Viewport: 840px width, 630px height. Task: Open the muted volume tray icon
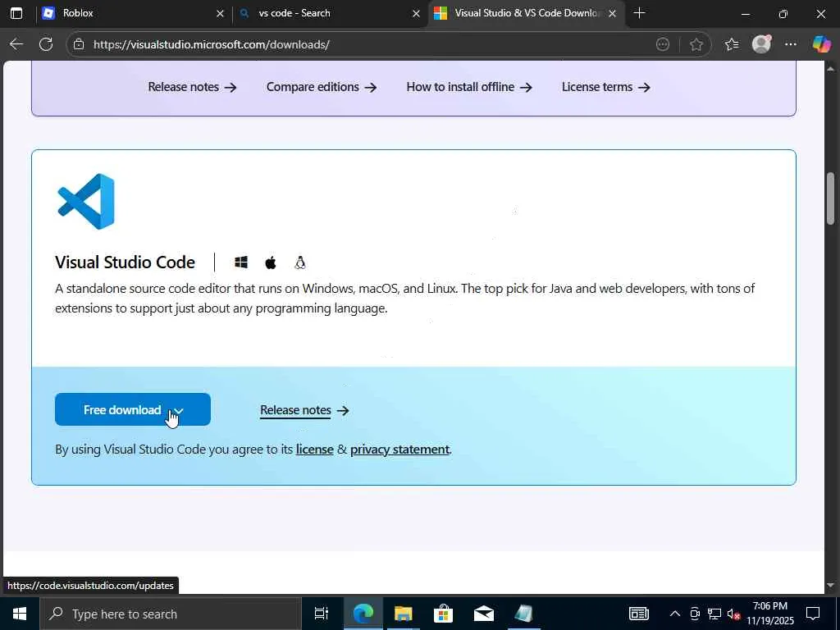(734, 614)
